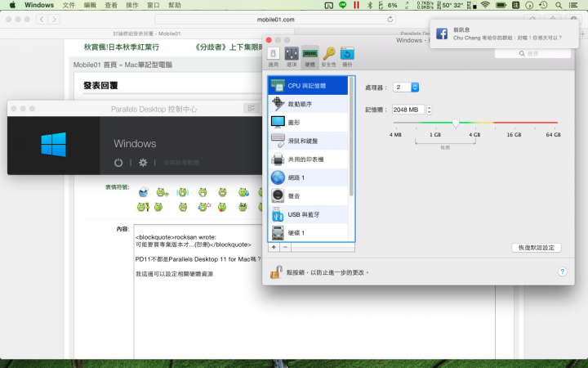
Task: Open the Mobile01 首頁 breadcrumb link
Action: tap(95, 65)
